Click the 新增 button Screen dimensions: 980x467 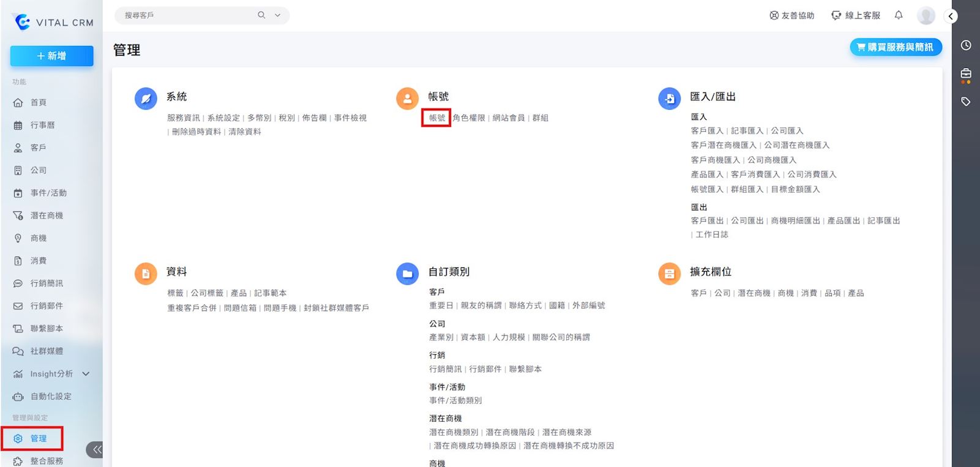pyautogui.click(x=51, y=56)
